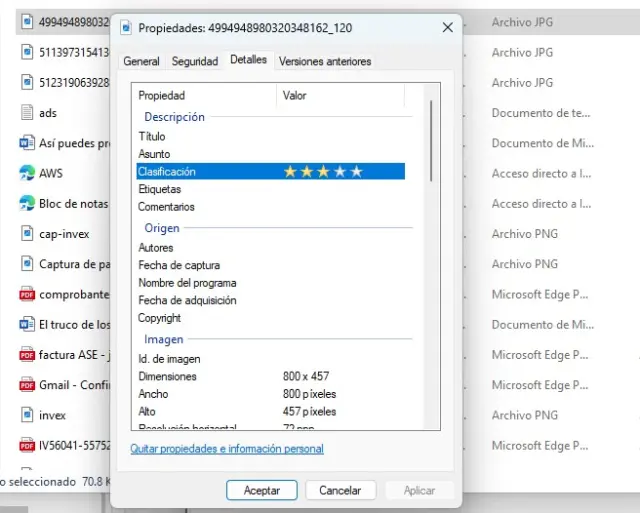
Task: Click the Título property value field
Action: (340, 136)
